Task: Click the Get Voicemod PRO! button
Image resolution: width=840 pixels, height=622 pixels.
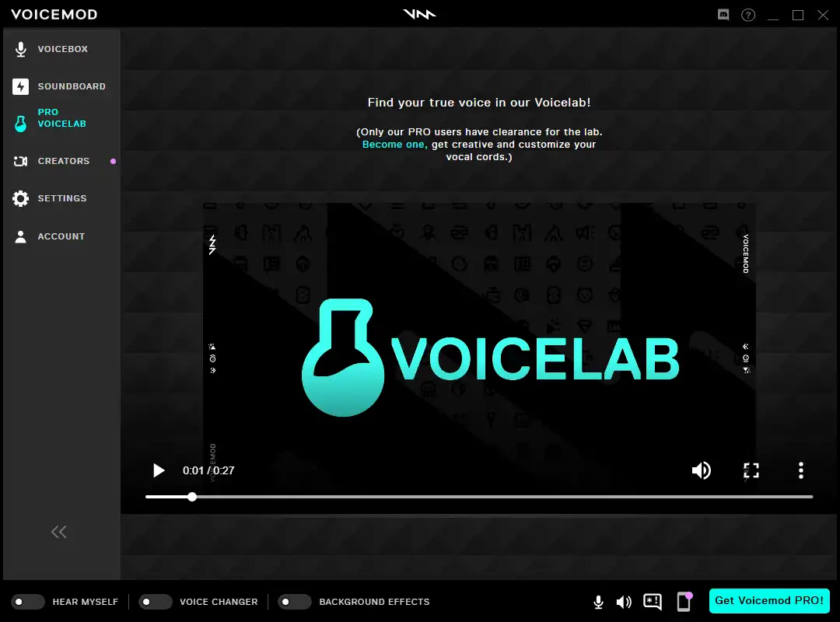Action: click(x=769, y=600)
